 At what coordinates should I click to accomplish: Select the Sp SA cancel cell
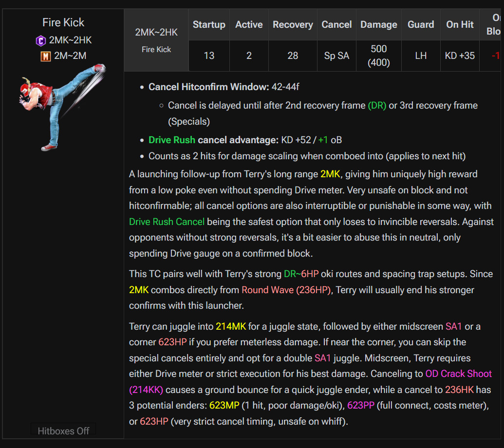click(x=336, y=56)
